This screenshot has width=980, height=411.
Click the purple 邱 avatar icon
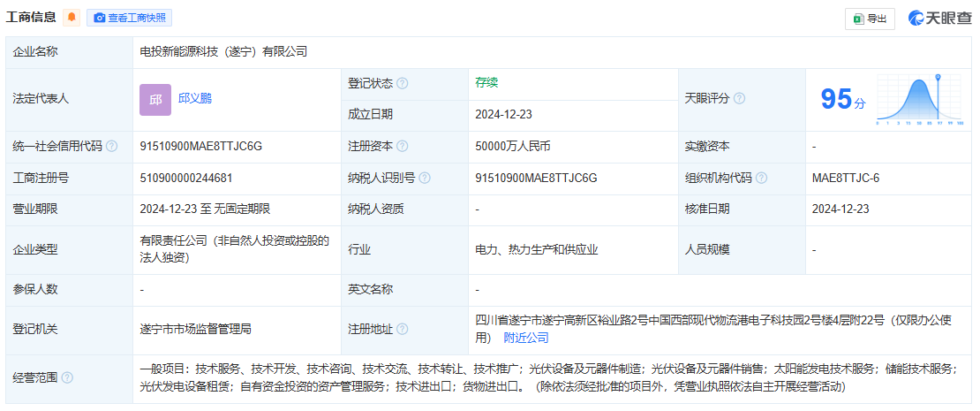(x=155, y=99)
